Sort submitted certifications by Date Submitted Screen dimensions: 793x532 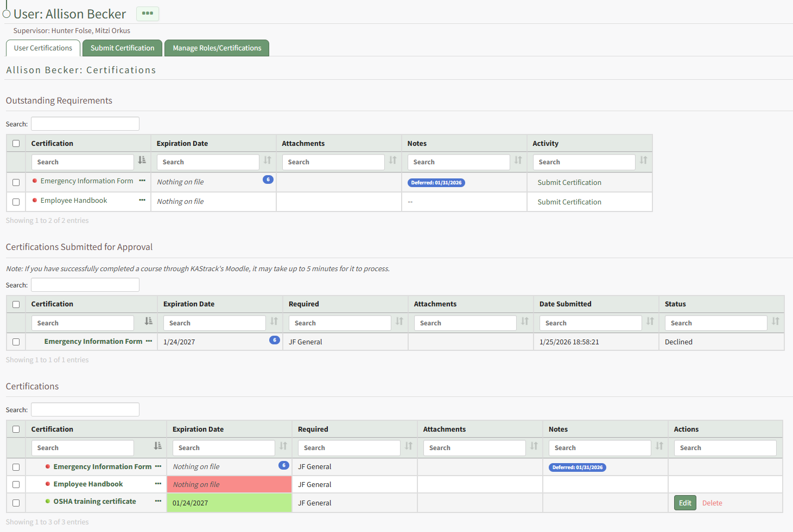point(650,322)
